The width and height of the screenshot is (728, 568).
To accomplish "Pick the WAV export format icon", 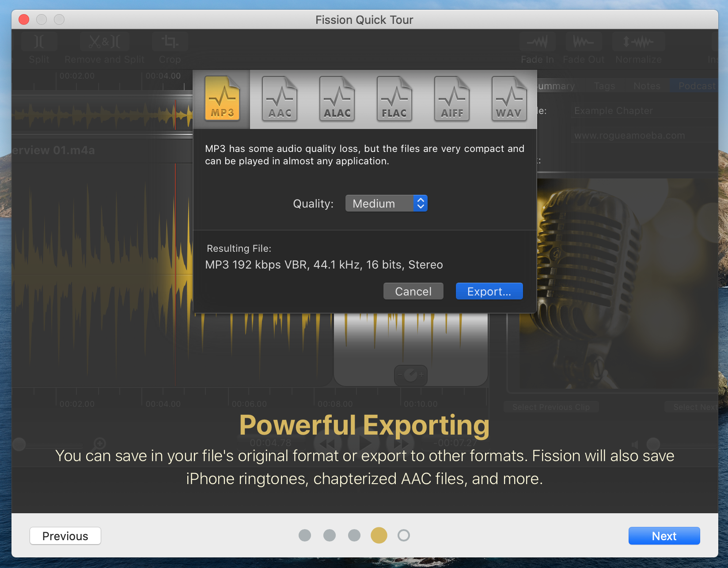I will pyautogui.click(x=509, y=98).
